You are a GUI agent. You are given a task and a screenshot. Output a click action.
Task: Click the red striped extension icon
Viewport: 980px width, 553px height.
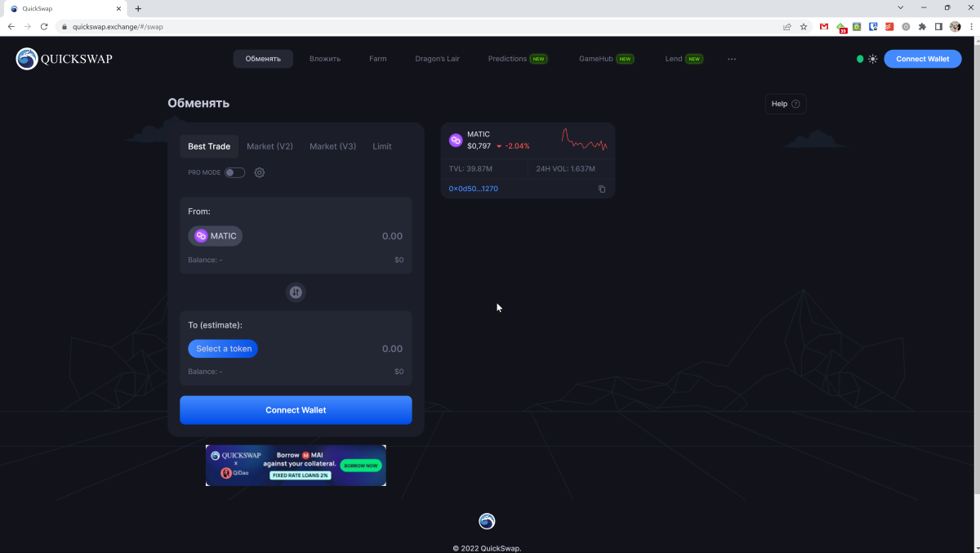point(889,27)
